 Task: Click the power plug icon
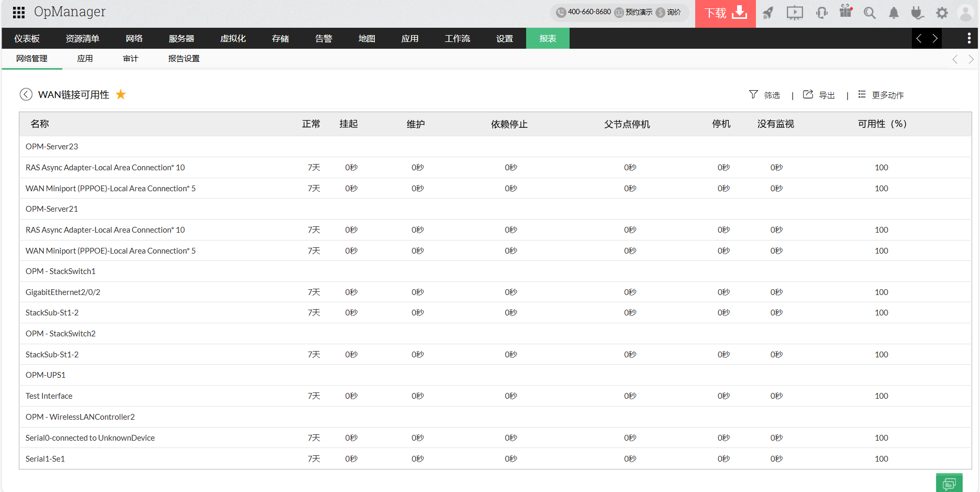pyautogui.click(x=917, y=13)
